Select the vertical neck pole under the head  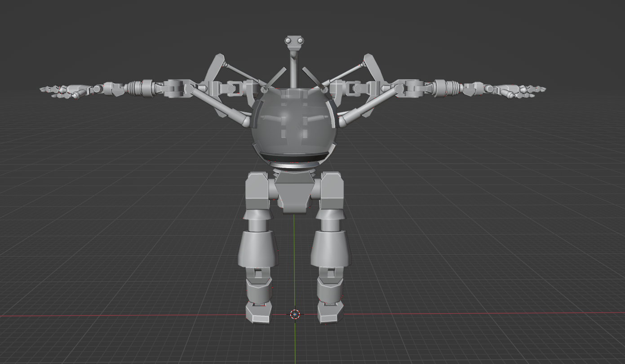(294, 67)
